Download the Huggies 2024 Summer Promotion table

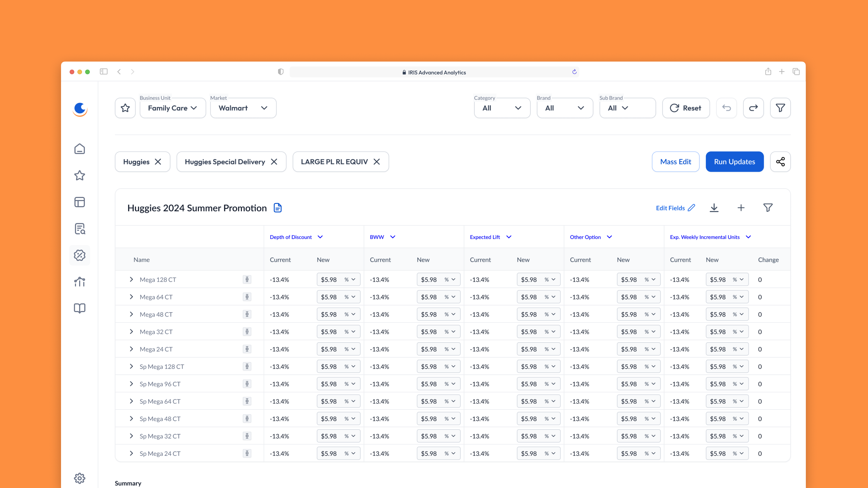714,208
